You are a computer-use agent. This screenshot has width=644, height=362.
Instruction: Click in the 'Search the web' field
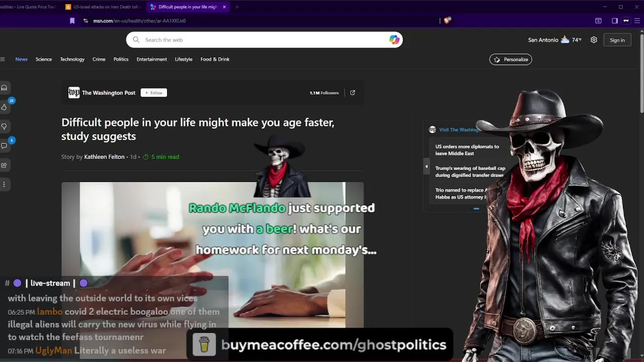coord(264,40)
